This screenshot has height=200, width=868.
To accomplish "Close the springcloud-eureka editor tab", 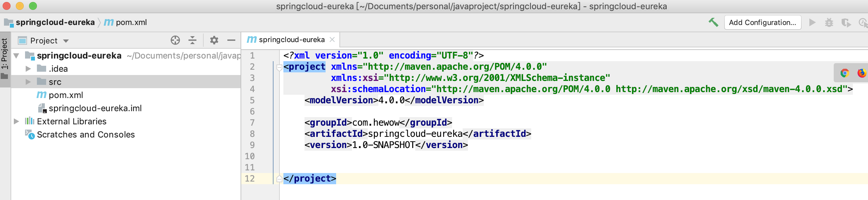I will [332, 40].
